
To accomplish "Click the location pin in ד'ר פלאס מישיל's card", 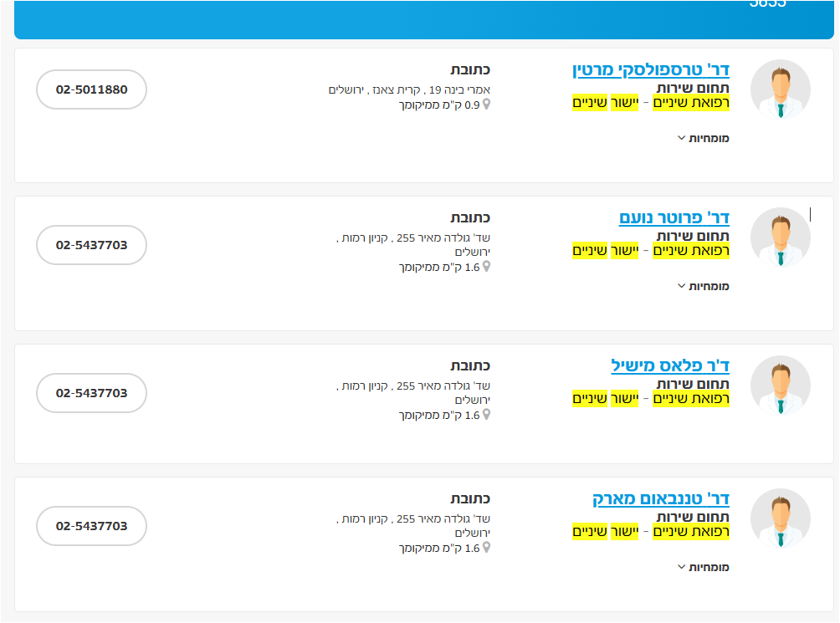I will 486,416.
